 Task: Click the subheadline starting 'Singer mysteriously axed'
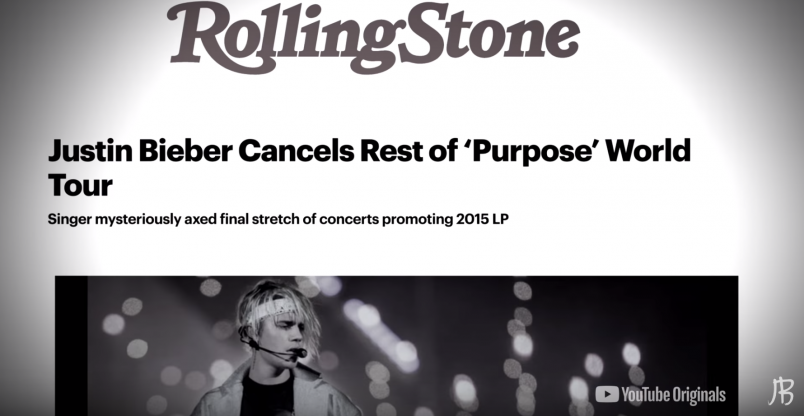278,220
